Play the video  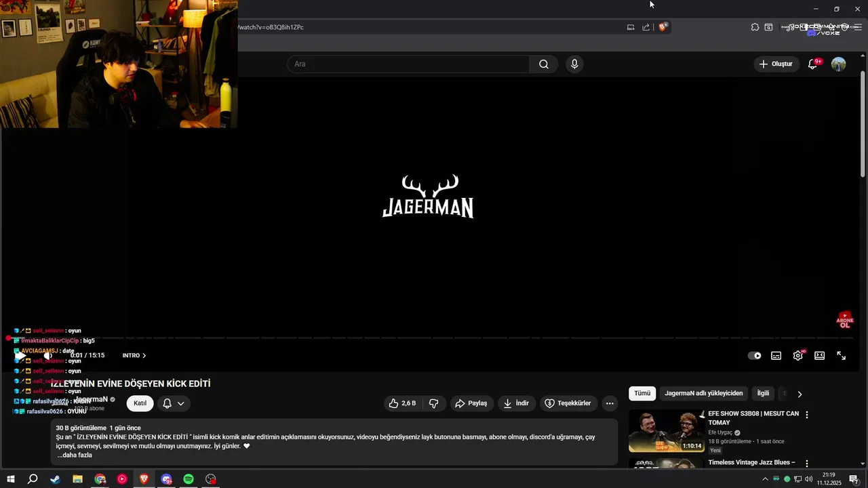click(20, 355)
